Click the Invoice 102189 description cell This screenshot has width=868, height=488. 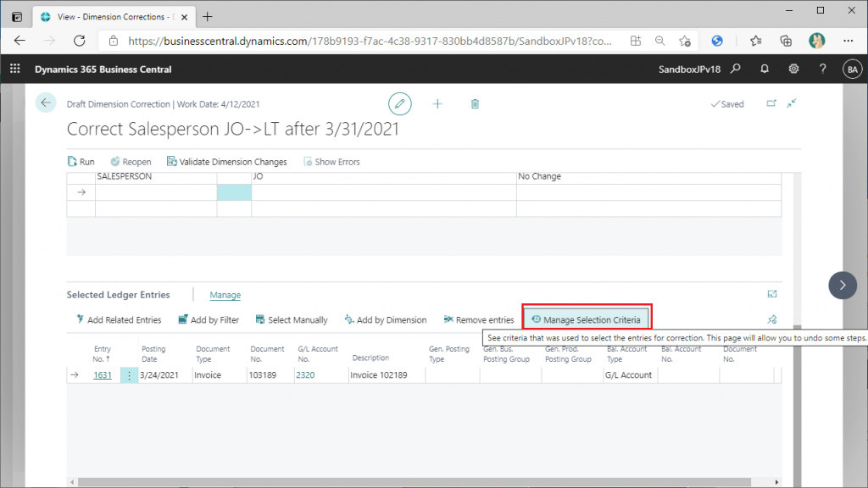tap(387, 374)
